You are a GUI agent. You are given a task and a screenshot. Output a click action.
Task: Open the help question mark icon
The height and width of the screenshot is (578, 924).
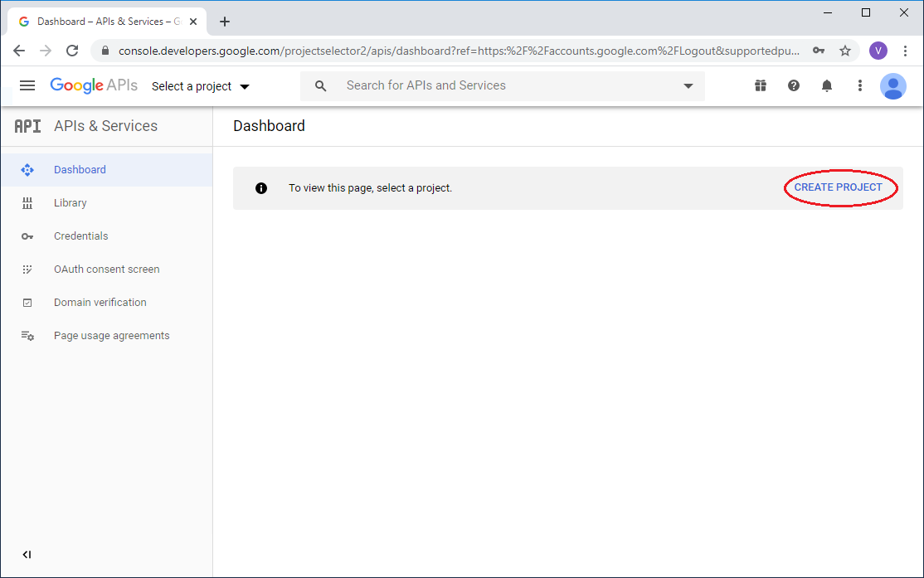[x=794, y=86]
